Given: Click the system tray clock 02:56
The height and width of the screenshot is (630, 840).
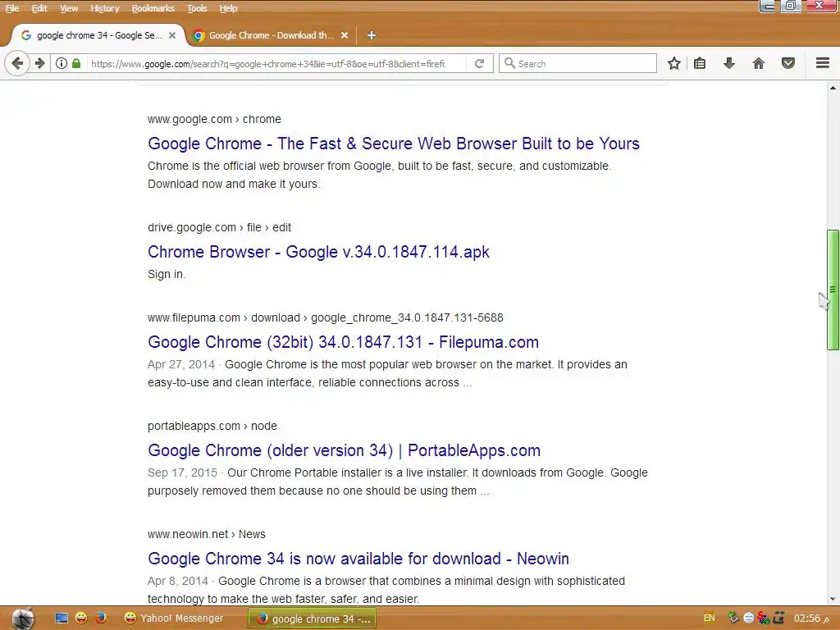Looking at the screenshot, I should 811,619.
